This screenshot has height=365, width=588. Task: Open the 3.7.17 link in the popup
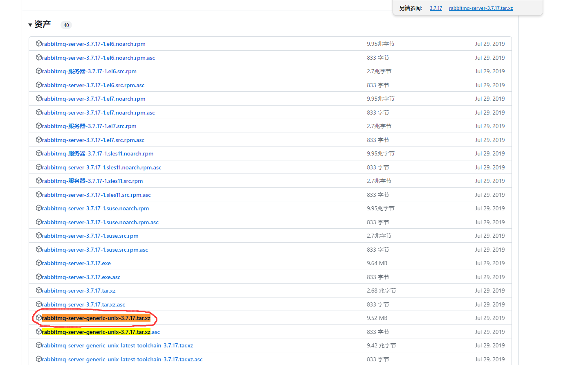click(x=435, y=8)
